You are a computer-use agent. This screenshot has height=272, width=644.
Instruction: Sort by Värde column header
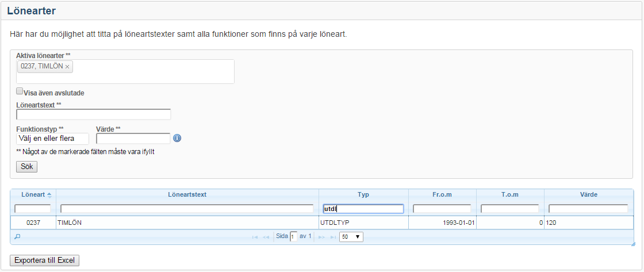pyautogui.click(x=589, y=195)
